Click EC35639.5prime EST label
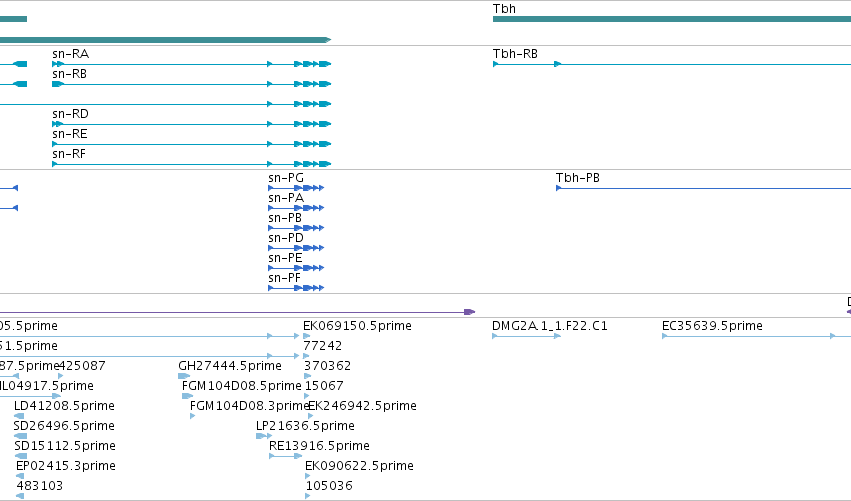This screenshot has width=851, height=501. point(712,326)
